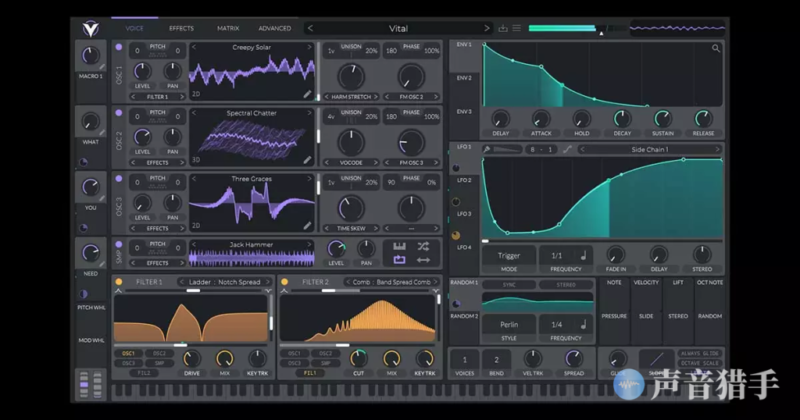Click LFO 3 orange modulation dot
800x420 pixels.
pos(456,235)
